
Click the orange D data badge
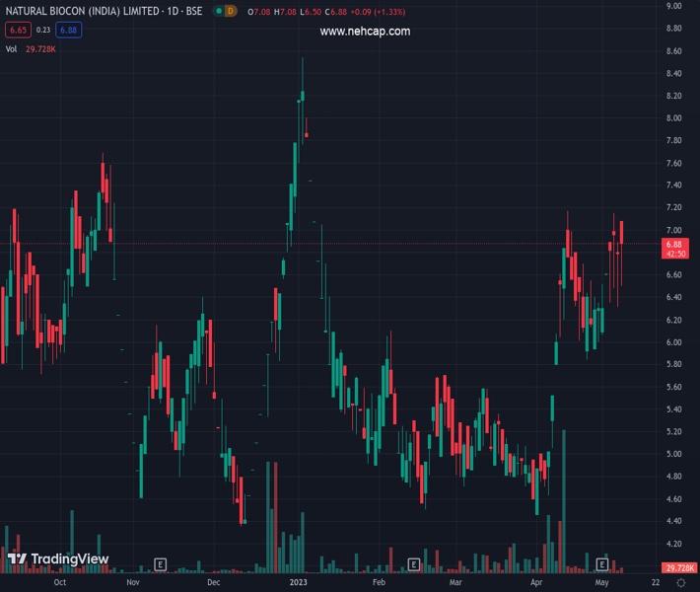pyautogui.click(x=231, y=11)
